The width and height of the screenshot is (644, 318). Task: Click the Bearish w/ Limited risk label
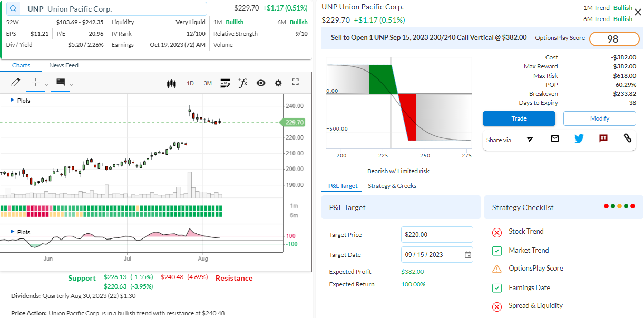click(x=398, y=171)
